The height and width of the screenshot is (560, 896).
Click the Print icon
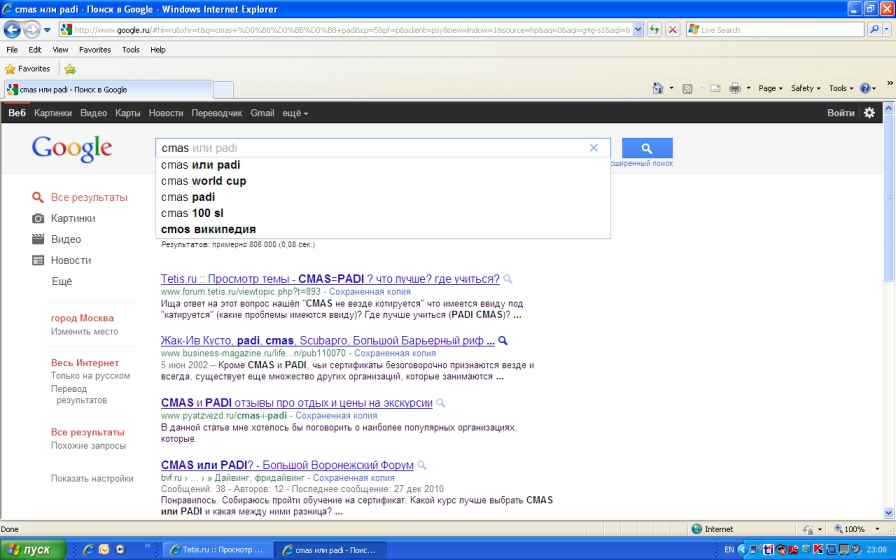pyautogui.click(x=735, y=89)
